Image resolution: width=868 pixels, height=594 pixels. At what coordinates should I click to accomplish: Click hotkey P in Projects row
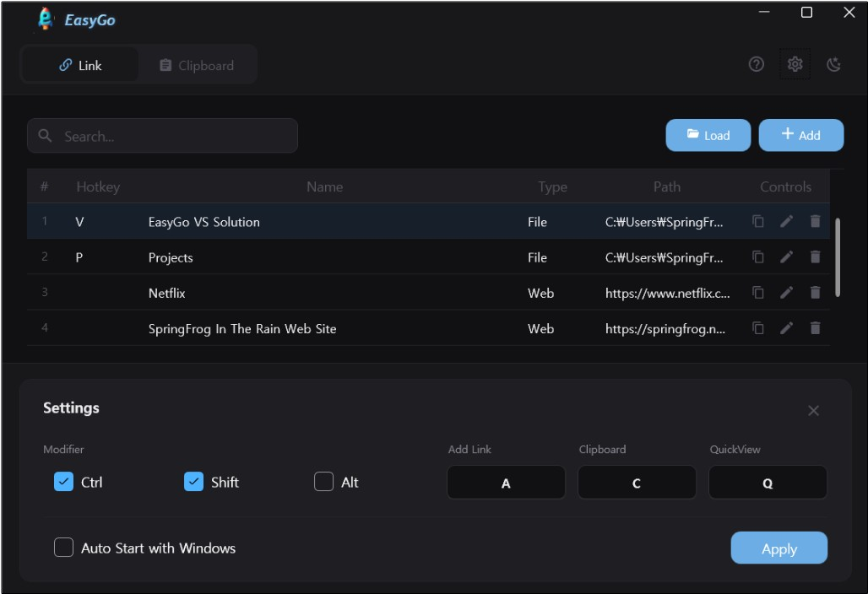coord(79,257)
